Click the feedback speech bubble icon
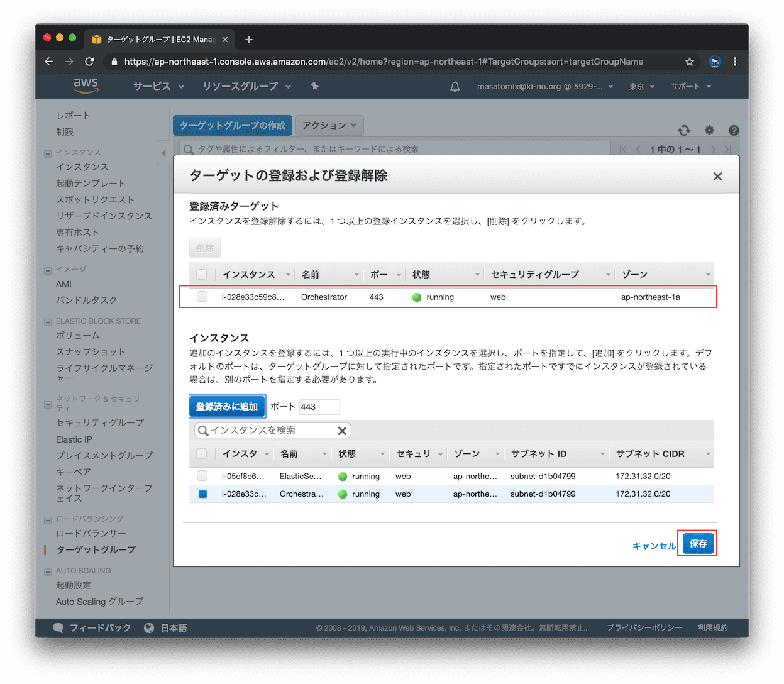 pos(58,627)
